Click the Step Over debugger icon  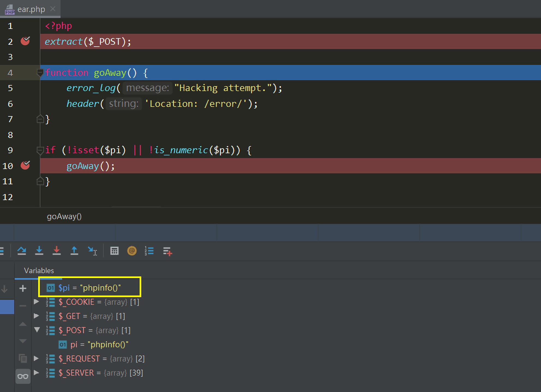(x=22, y=251)
